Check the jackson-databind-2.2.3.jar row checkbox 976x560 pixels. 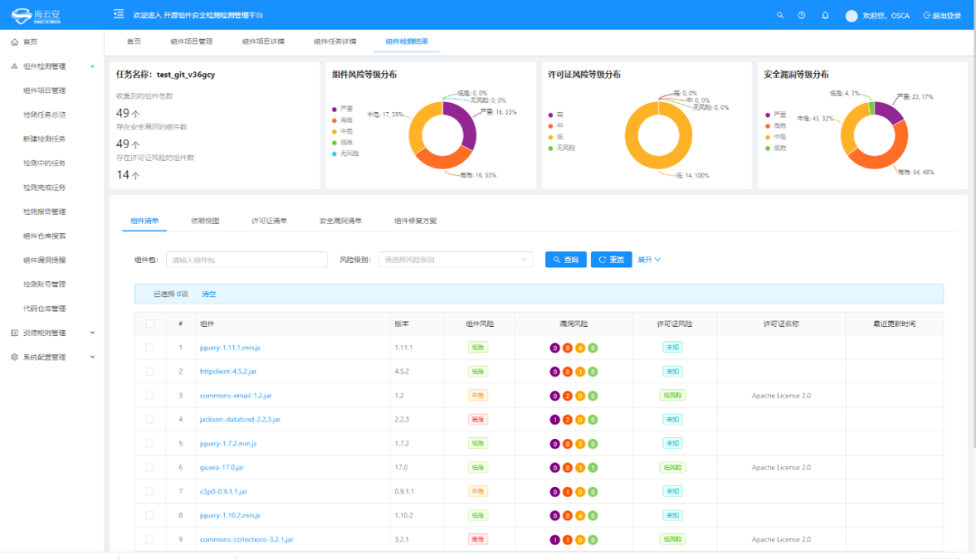(x=150, y=420)
